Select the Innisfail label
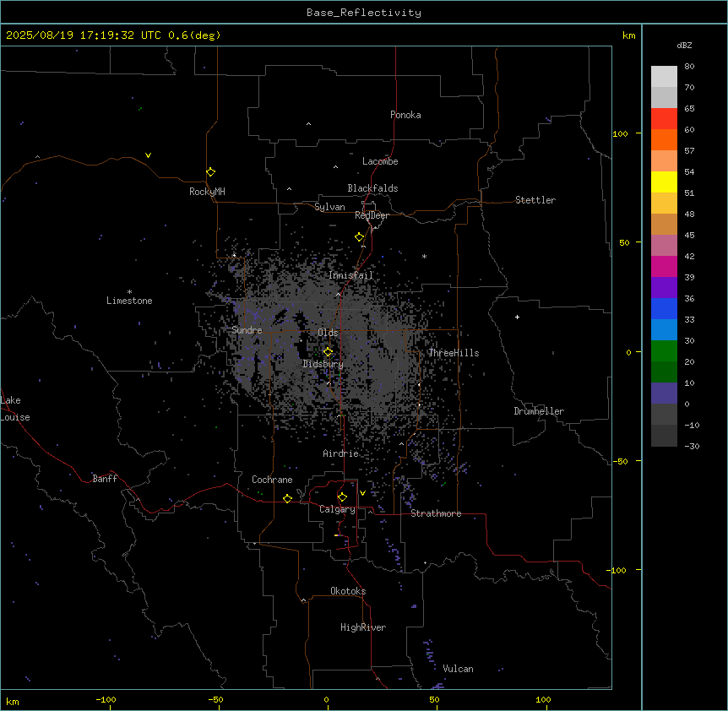Viewport: 728px width, 711px height. pos(351,275)
